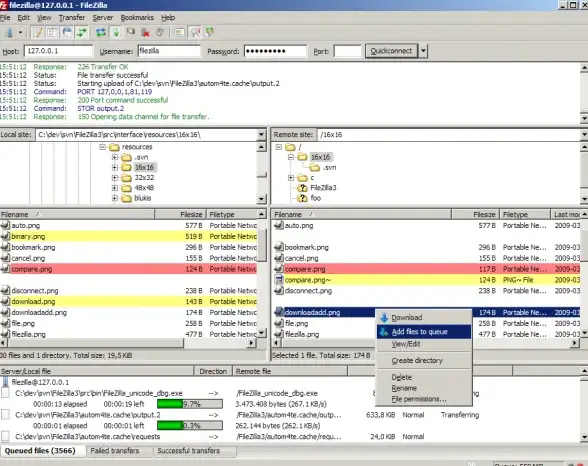Click the binary.png file icon in local list
Image resolution: width=588 pixels, height=466 pixels.
point(5,236)
